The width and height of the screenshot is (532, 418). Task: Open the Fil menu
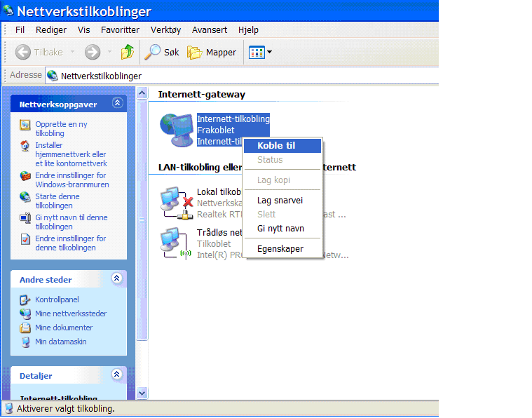pyautogui.click(x=20, y=30)
